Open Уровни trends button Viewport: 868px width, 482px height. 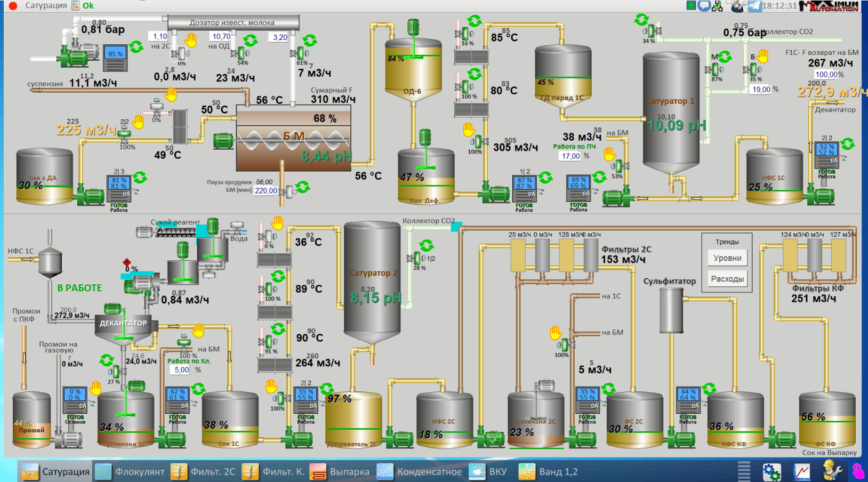click(x=727, y=258)
